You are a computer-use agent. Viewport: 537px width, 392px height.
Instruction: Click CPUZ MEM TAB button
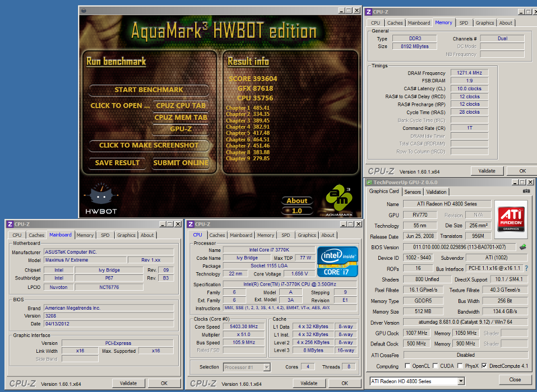180,118
